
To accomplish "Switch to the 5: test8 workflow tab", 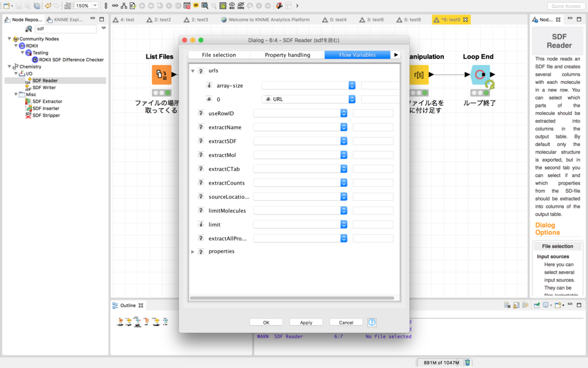I will point(409,20).
